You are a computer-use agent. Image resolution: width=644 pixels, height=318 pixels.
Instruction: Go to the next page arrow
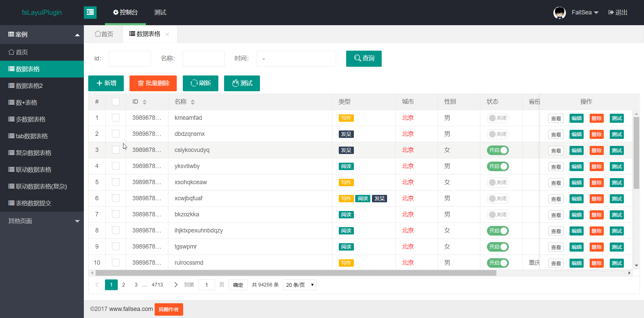coord(176,285)
